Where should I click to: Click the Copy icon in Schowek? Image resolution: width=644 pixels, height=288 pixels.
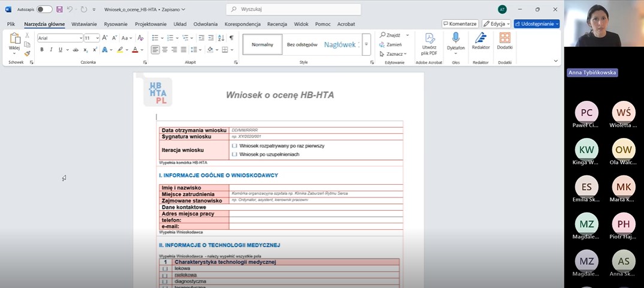pyautogui.click(x=27, y=44)
